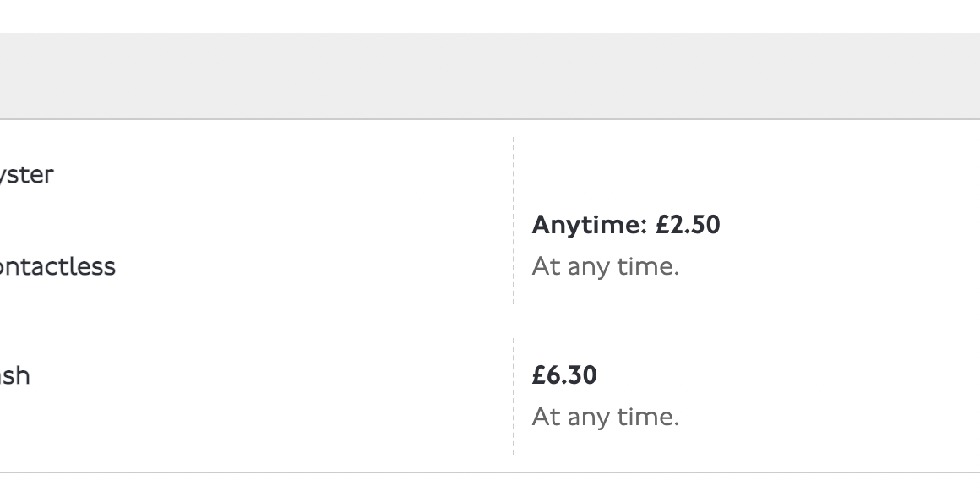Click "At any time." below the Anytime fare
This screenshot has width=980, height=497.
tap(605, 267)
